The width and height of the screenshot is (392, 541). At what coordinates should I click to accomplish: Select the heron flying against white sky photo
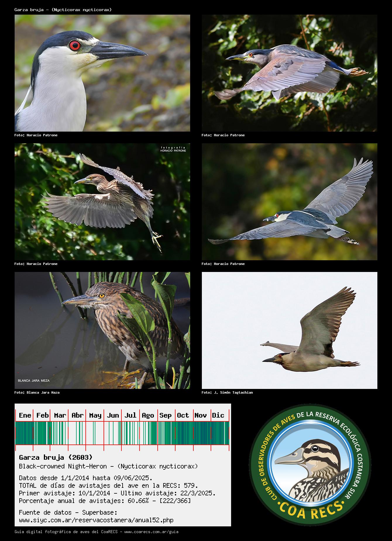pos(290,330)
